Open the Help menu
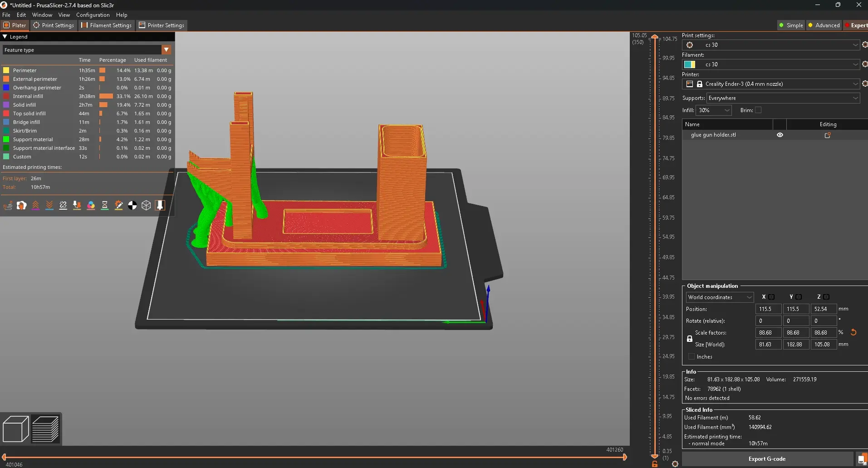This screenshot has height=468, width=868. coord(122,15)
